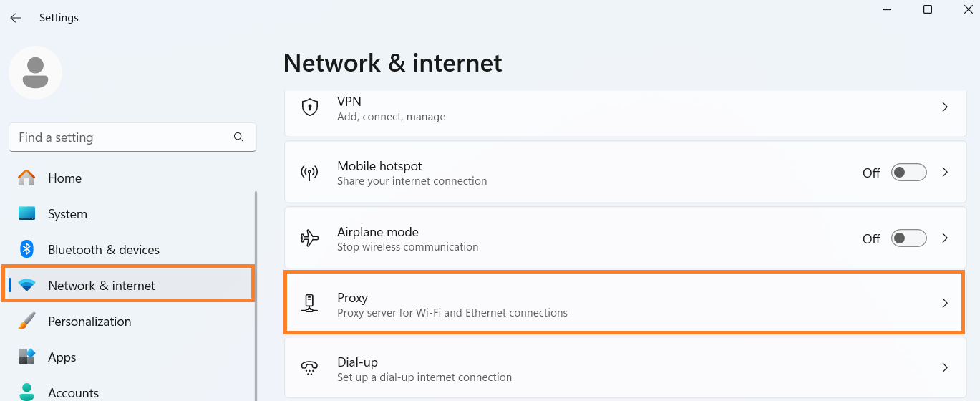
Task: Click the user profile avatar
Action: (x=35, y=72)
